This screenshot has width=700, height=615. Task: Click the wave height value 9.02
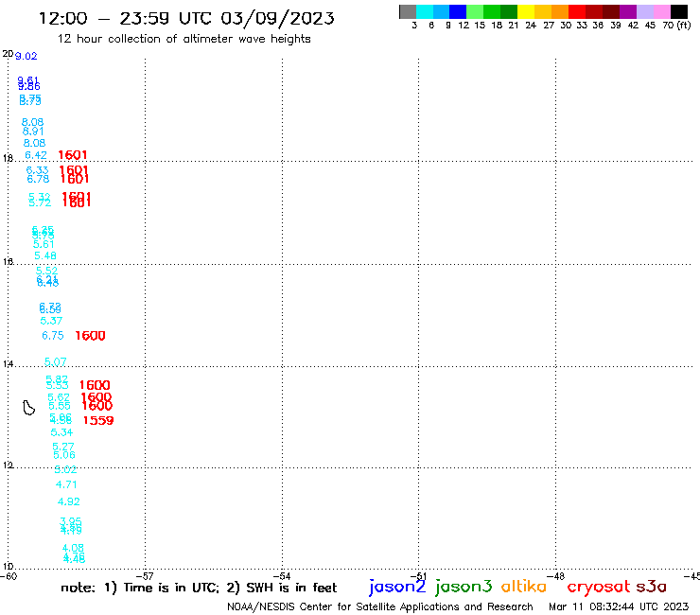pos(26,56)
